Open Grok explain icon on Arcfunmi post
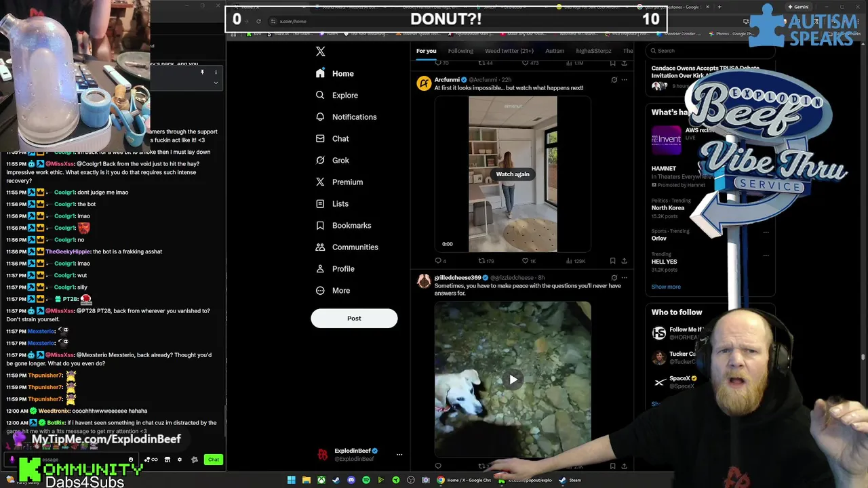The height and width of the screenshot is (488, 868). pyautogui.click(x=614, y=80)
